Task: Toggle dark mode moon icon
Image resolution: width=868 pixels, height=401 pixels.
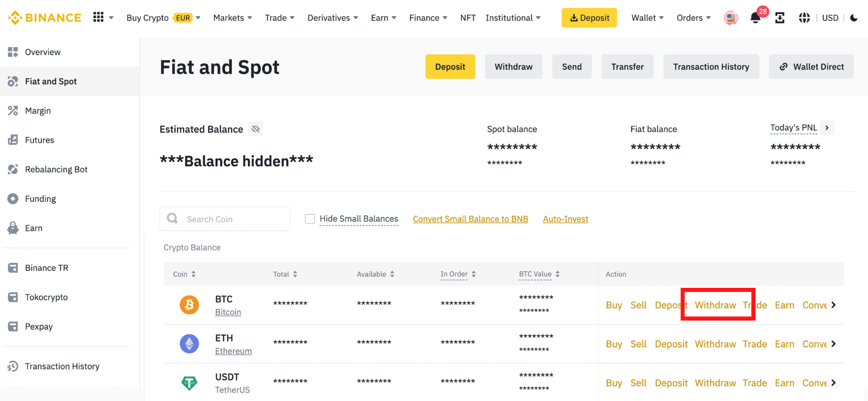Action: point(854,18)
